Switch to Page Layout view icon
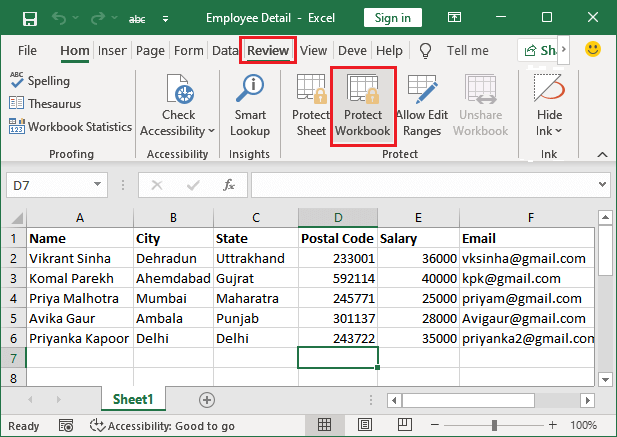 click(365, 425)
